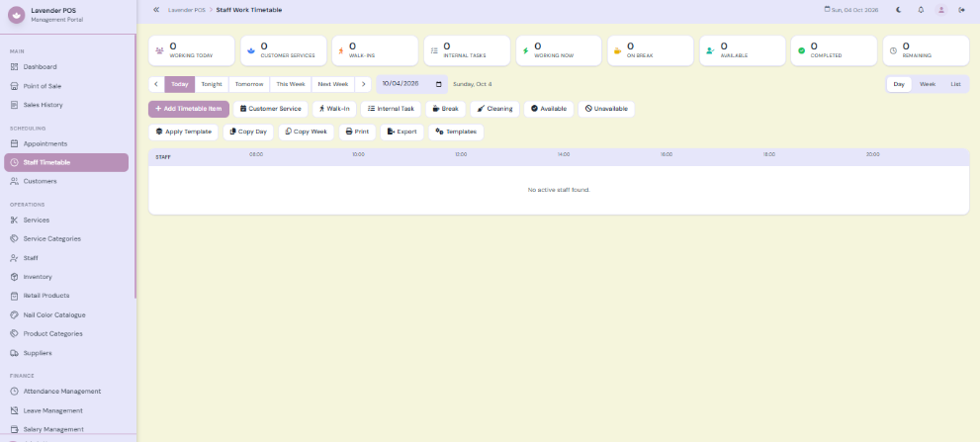This screenshot has height=442, width=980.
Task: Toggle dark mode moon icon
Action: coord(899,10)
